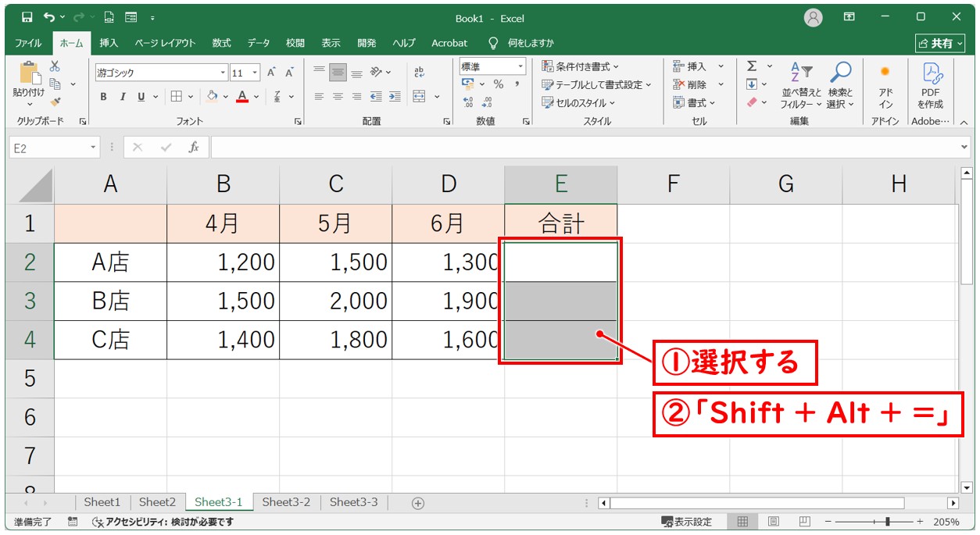Open the account profile avatar
This screenshot has height=535, width=980.
coord(814,17)
